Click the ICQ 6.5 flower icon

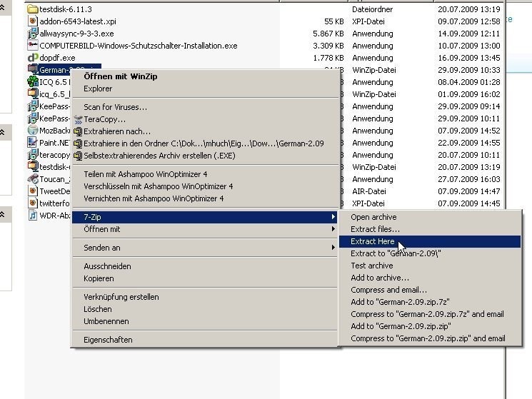[33, 81]
